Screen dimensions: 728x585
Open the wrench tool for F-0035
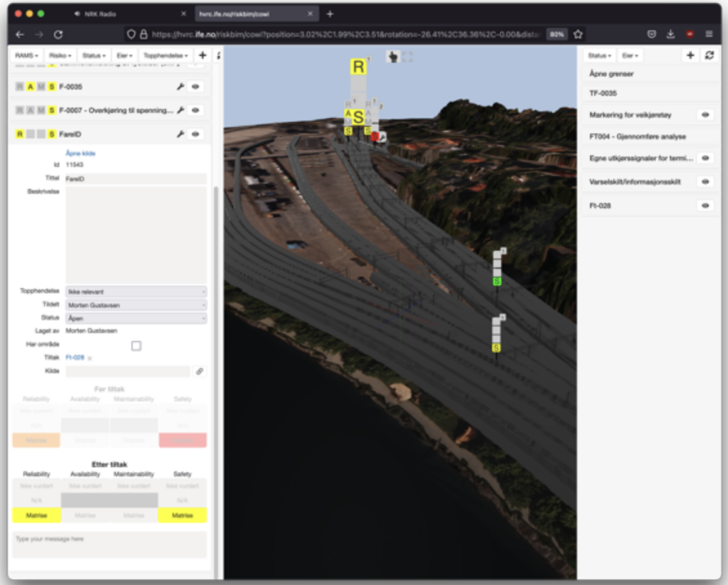coord(180,86)
